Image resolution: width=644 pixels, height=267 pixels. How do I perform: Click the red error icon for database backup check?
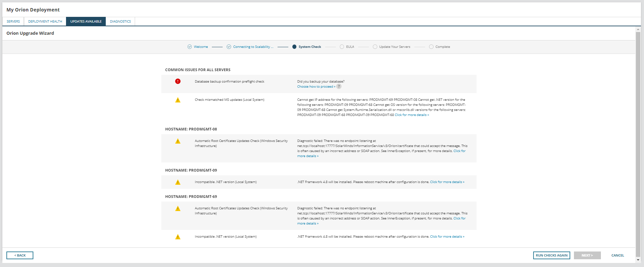tap(178, 81)
